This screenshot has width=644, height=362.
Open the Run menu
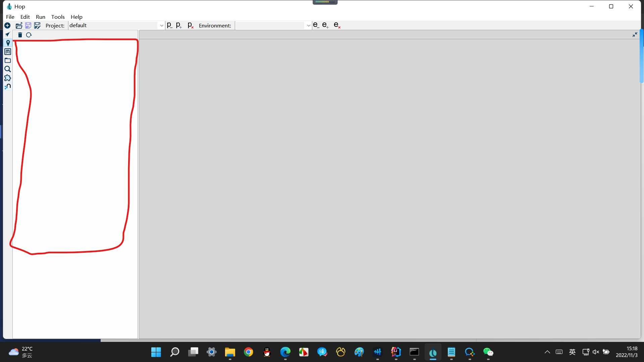coord(40,17)
